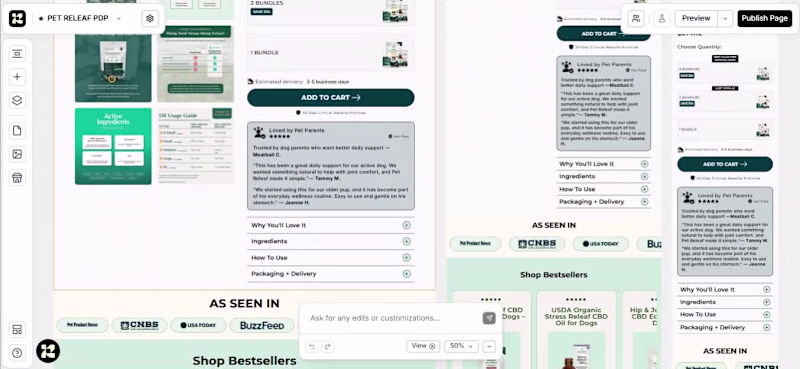Collapse the prompt bar with the up chevron
Image resolution: width=800 pixels, height=369 pixels.
pos(489,346)
